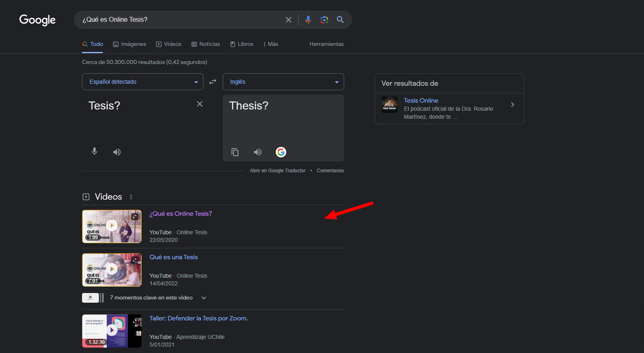
Task: Open the Videos section options menu
Action: [131, 197]
